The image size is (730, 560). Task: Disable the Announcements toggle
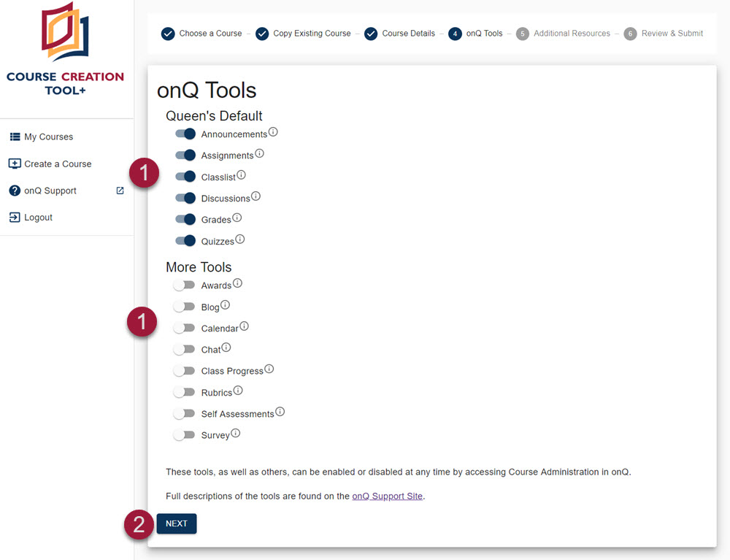pyautogui.click(x=185, y=134)
